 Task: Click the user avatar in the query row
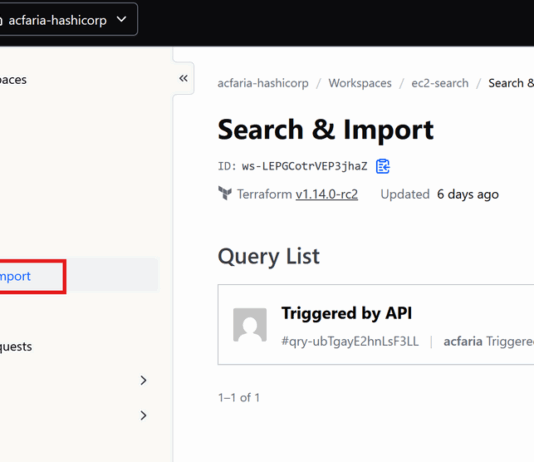click(250, 325)
